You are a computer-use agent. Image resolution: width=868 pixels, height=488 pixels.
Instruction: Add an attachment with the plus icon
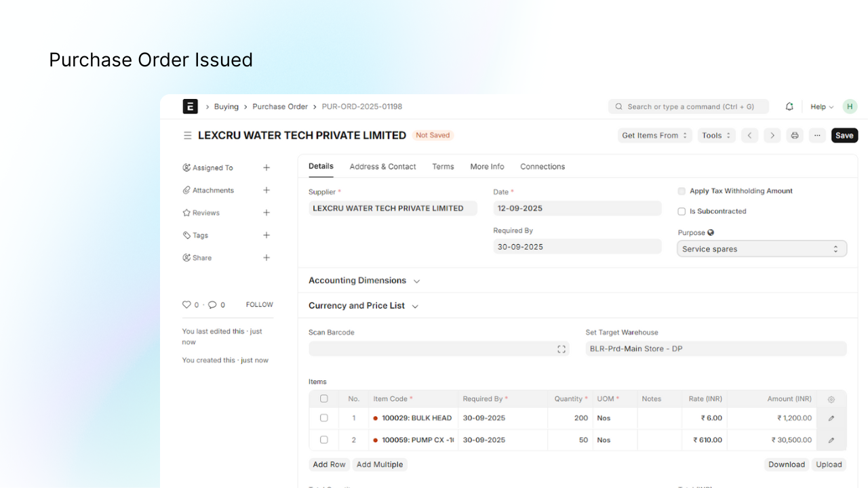(267, 190)
